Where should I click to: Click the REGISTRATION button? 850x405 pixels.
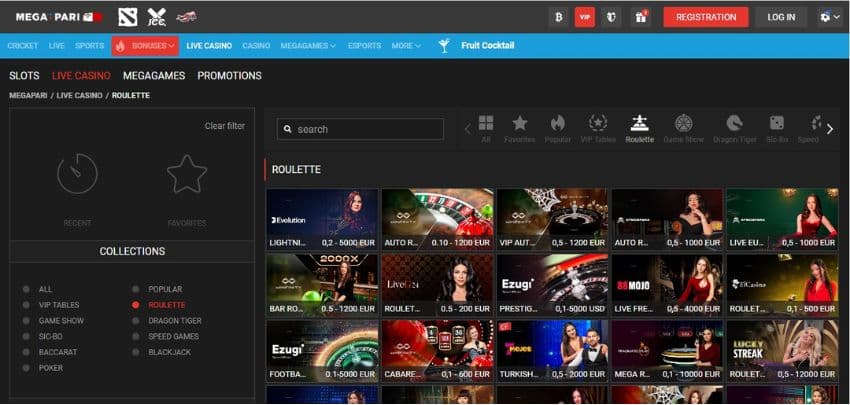(x=706, y=17)
